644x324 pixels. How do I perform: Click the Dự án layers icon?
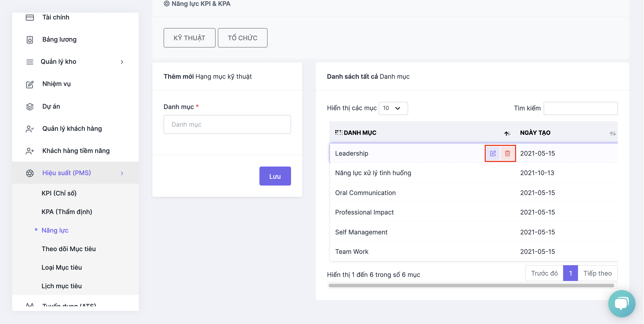pos(30,107)
